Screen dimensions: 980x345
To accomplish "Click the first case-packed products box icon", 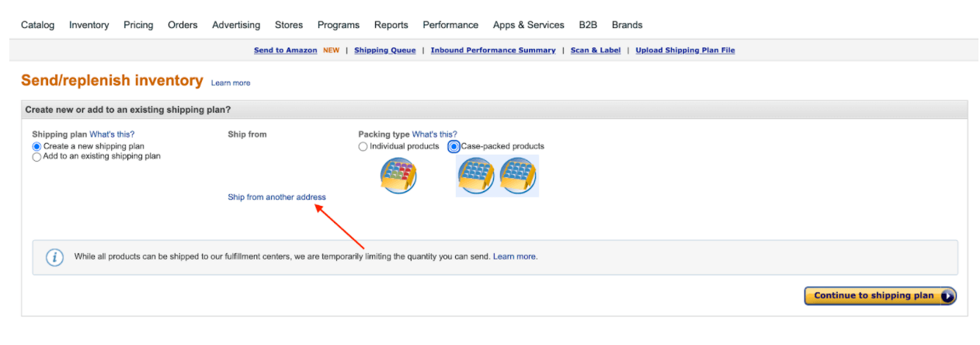I will (x=476, y=176).
